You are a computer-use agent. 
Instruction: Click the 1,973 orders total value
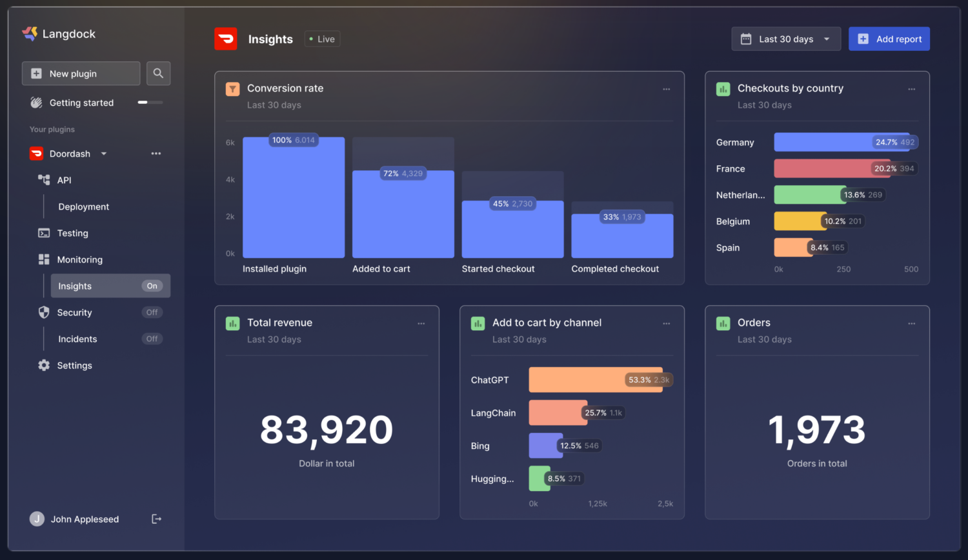(817, 430)
